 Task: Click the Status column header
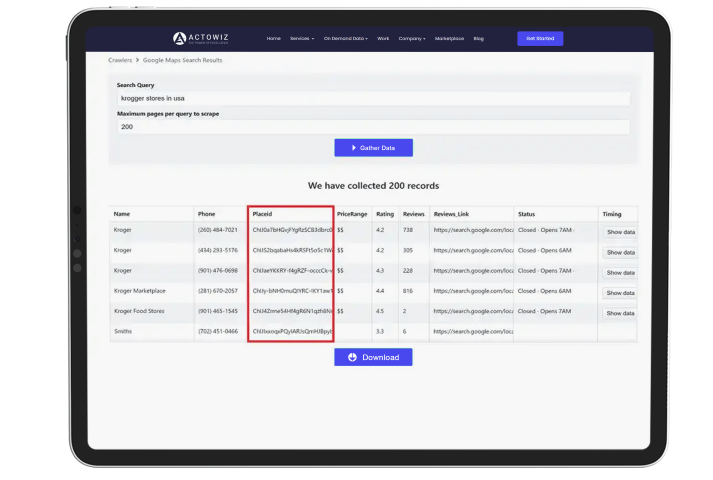(x=527, y=214)
